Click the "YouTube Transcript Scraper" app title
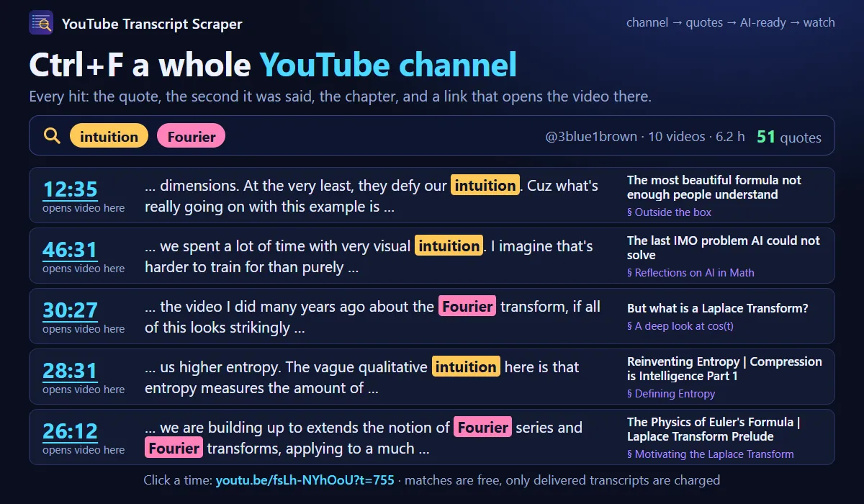 152,24
